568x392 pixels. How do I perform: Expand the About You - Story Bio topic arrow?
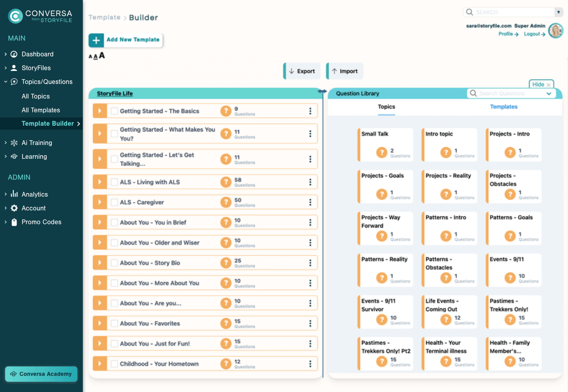tap(100, 263)
